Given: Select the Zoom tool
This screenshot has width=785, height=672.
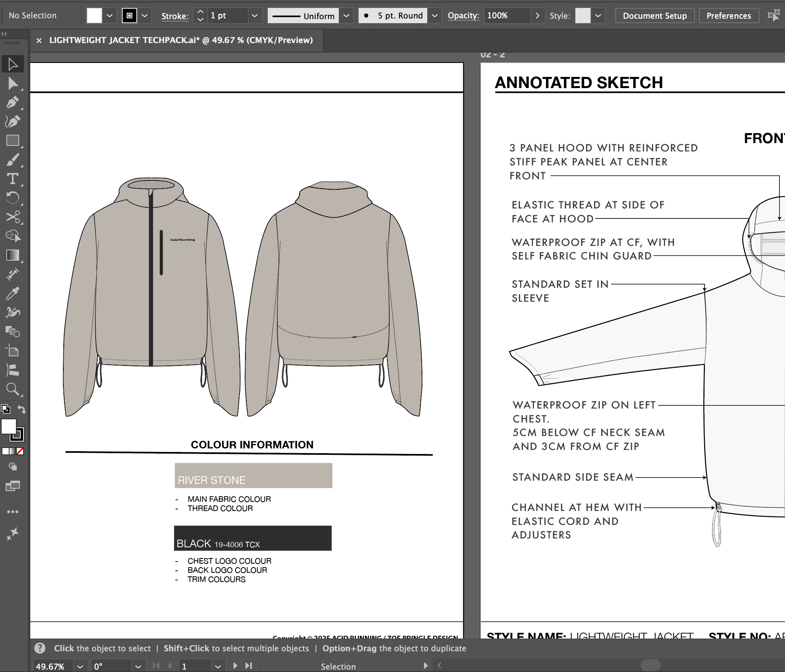Looking at the screenshot, I should coord(13,389).
